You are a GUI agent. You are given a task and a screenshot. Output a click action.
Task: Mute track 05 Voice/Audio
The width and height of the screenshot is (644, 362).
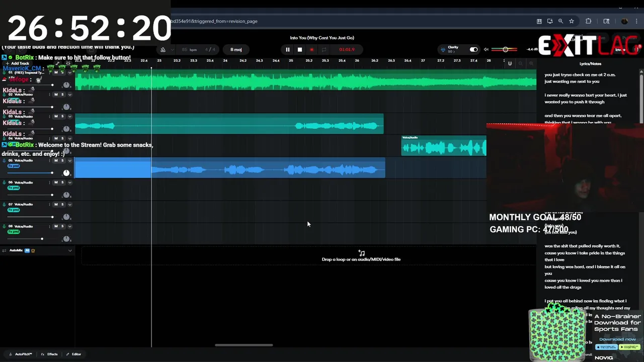point(56,160)
